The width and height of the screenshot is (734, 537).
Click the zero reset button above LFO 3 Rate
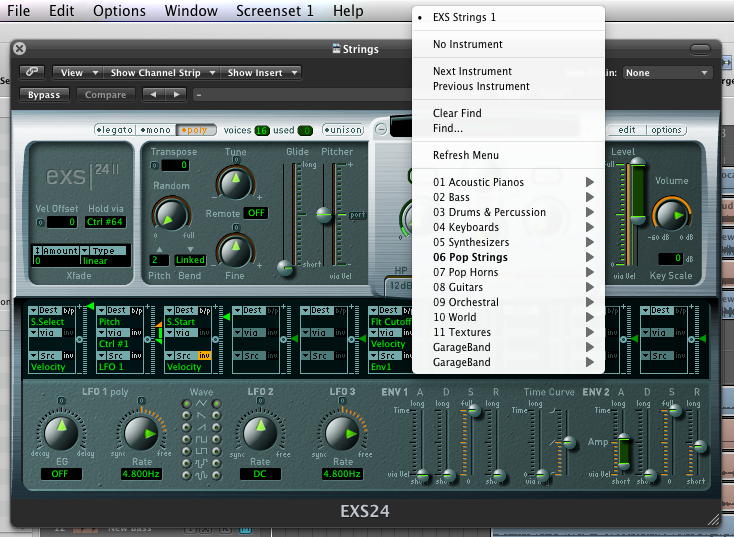[x=342, y=401]
